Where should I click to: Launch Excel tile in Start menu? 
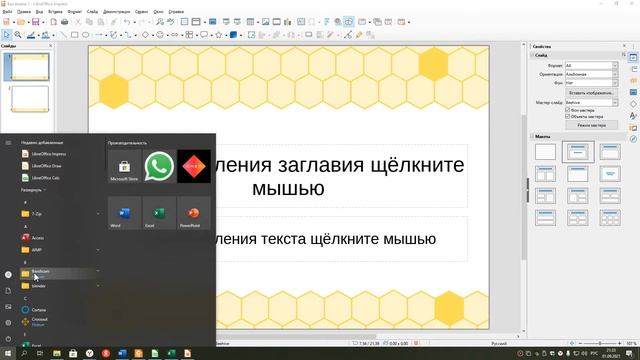pyautogui.click(x=159, y=213)
